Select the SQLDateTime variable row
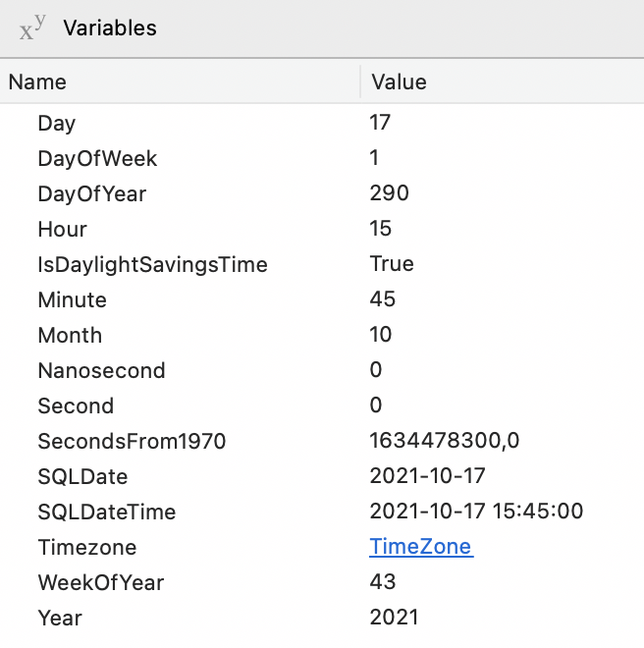The height and width of the screenshot is (648, 644). [322, 512]
